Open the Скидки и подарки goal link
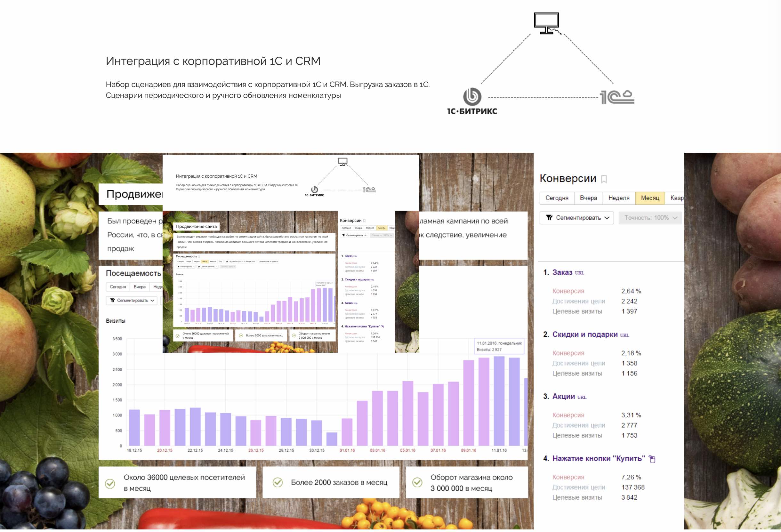781x532 pixels. coord(585,335)
